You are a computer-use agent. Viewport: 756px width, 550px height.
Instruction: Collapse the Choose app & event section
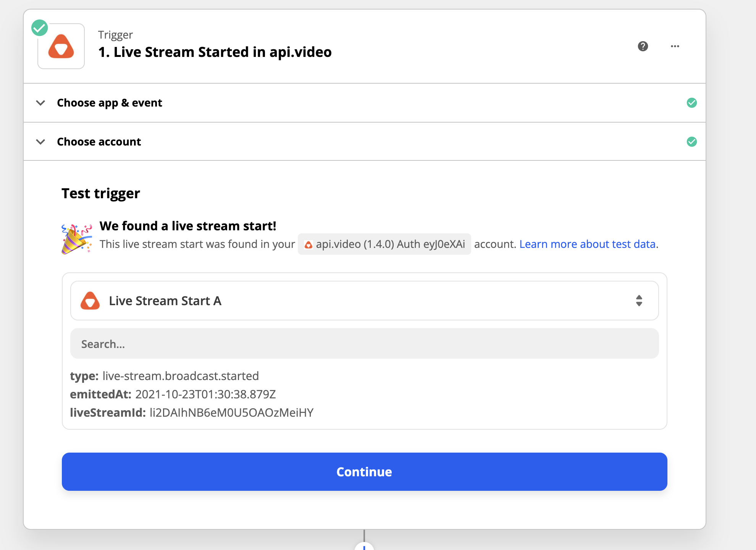pos(40,103)
